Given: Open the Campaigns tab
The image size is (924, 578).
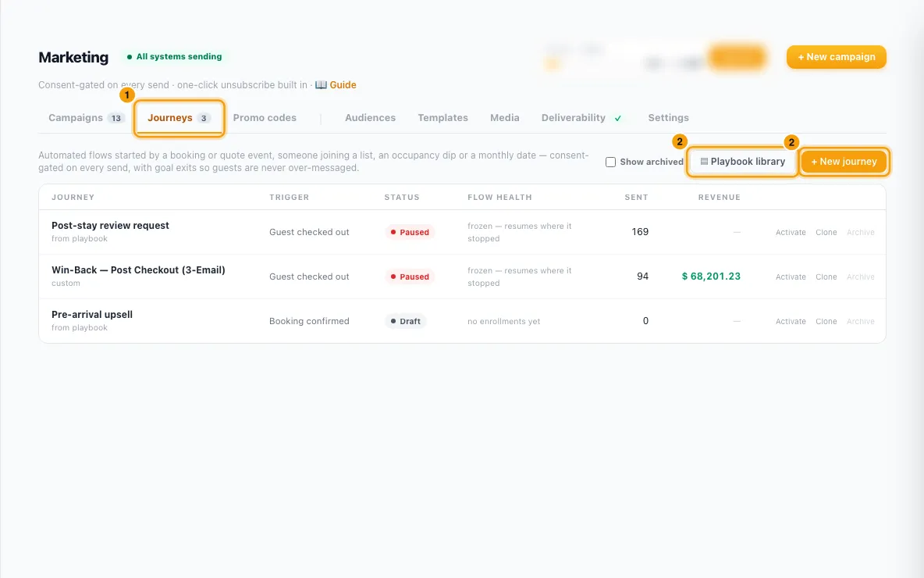Looking at the screenshot, I should coord(86,117).
